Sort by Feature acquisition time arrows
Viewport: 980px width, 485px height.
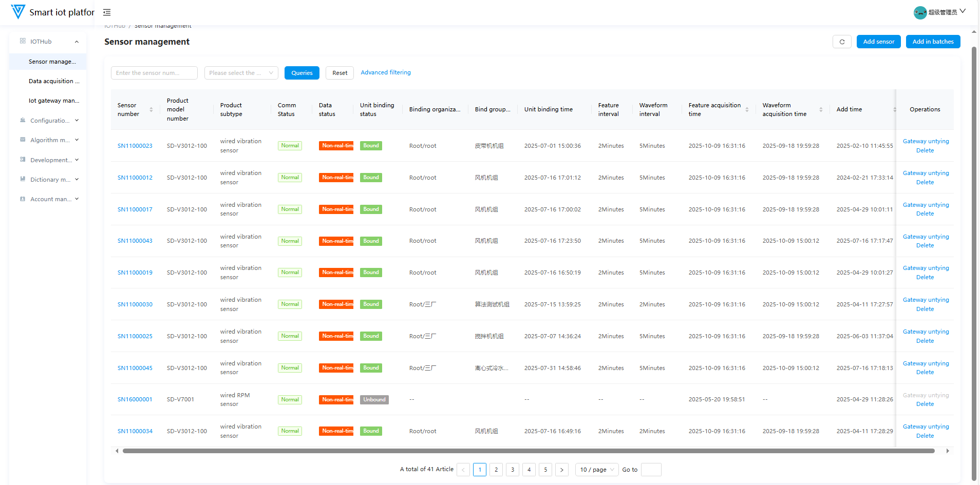point(747,109)
